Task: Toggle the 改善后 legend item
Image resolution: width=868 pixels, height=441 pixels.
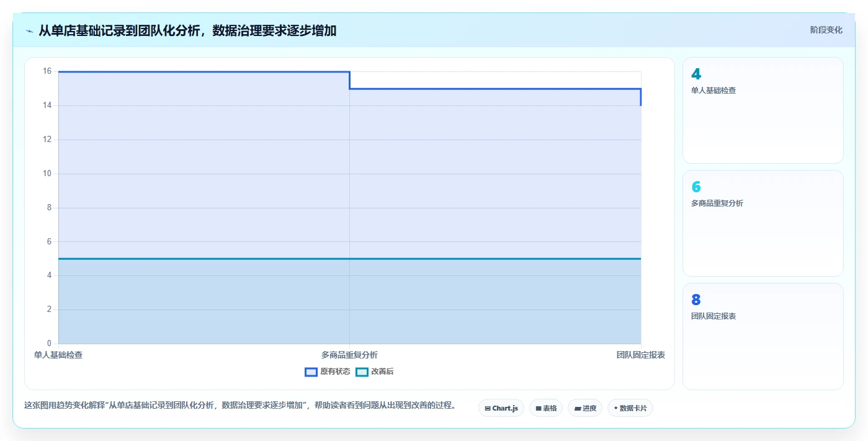Action: [375, 372]
